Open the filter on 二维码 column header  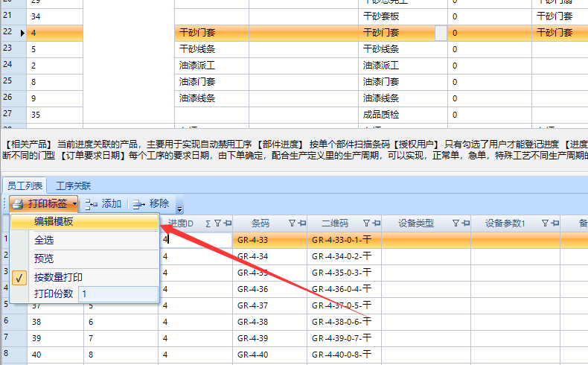click(366, 223)
